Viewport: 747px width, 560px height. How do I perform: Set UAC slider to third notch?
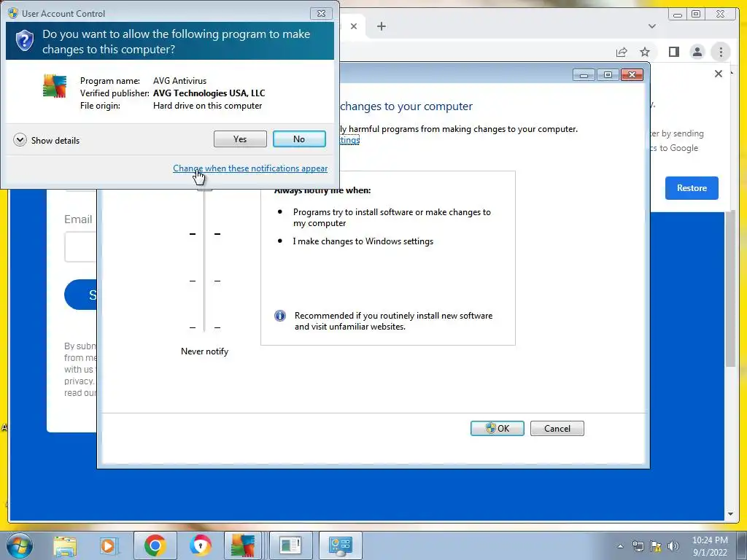tap(204, 281)
